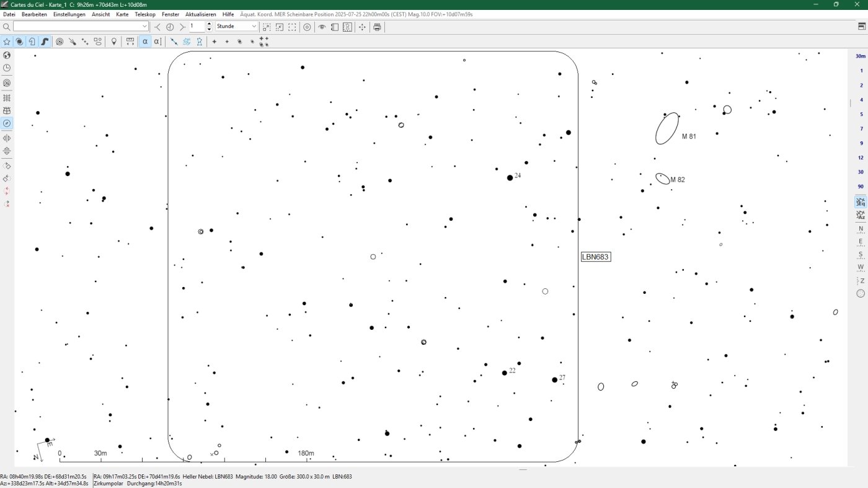Click the more nebulae icon

(x=239, y=42)
